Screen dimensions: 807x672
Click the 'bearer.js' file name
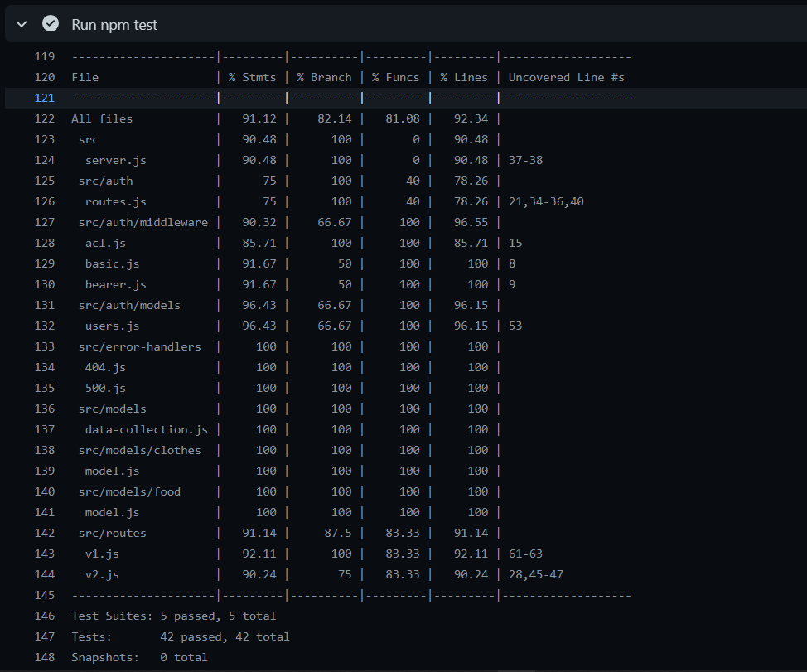116,284
